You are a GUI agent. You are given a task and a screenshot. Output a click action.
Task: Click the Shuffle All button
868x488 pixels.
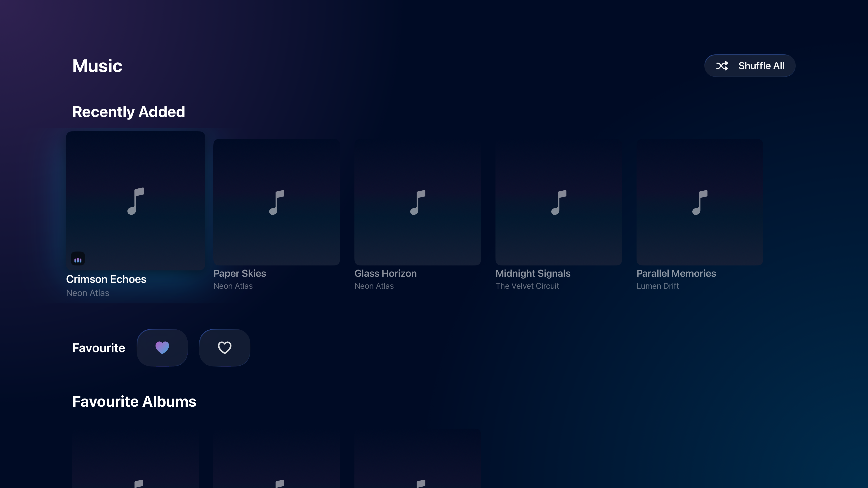[x=750, y=66]
